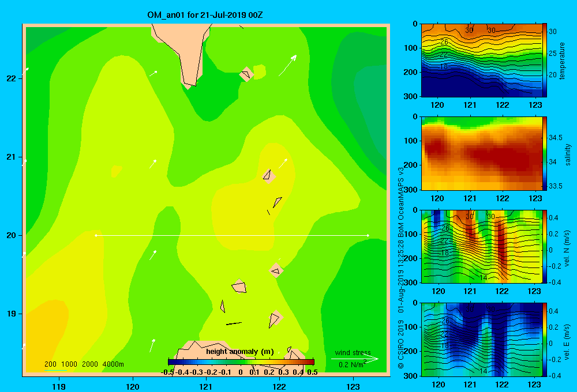
Task: Click the 'temperature' axis label
Action: (x=562, y=61)
